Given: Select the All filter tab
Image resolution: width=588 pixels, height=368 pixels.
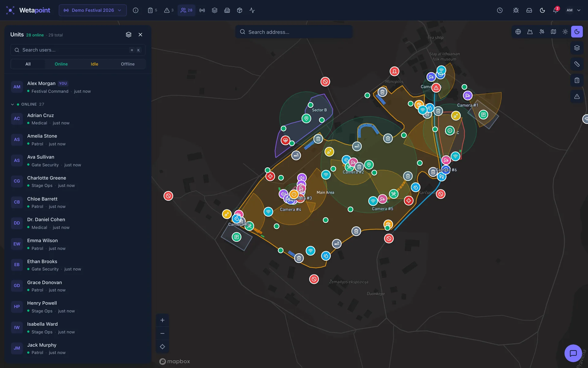Looking at the screenshot, I should click(28, 64).
